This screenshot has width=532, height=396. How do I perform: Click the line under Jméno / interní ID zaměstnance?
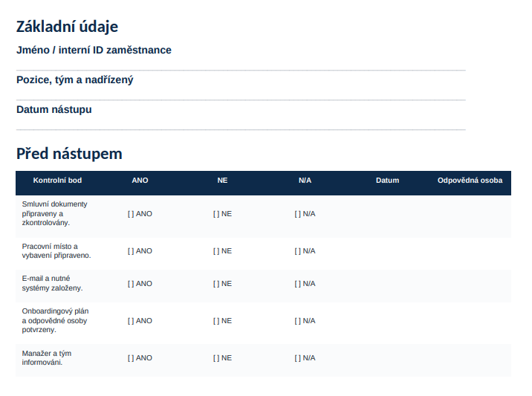point(241,71)
